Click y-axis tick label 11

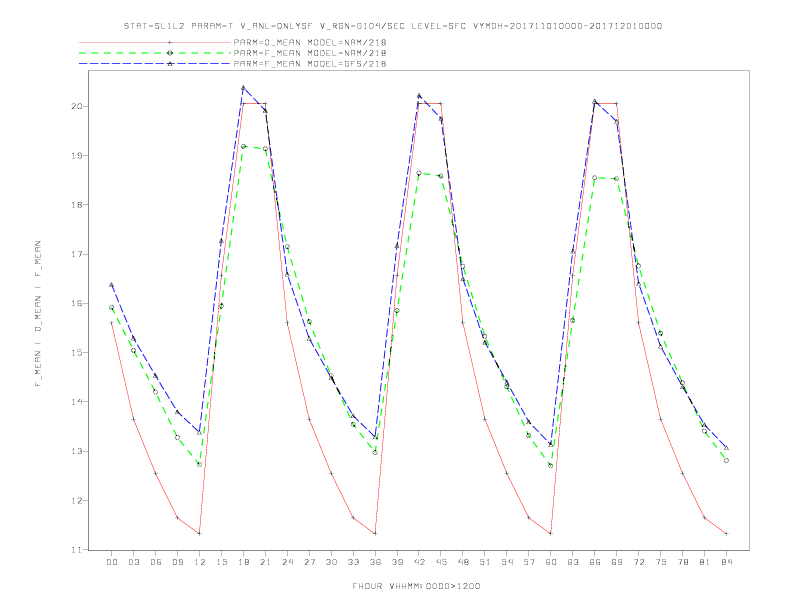click(x=77, y=549)
